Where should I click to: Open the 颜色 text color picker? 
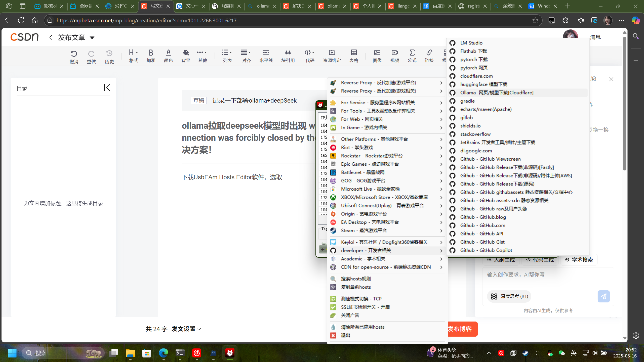[x=168, y=56]
